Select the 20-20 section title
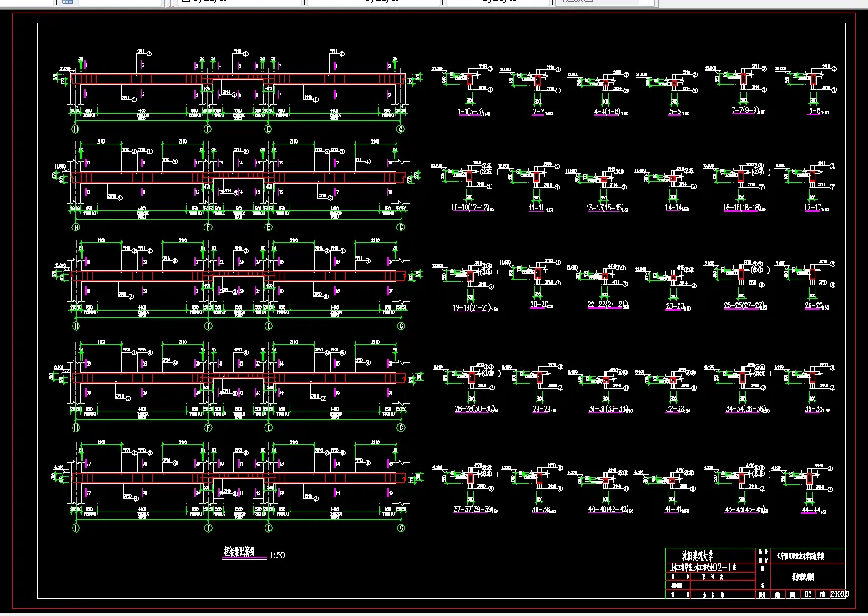The image size is (868, 616). [x=540, y=305]
